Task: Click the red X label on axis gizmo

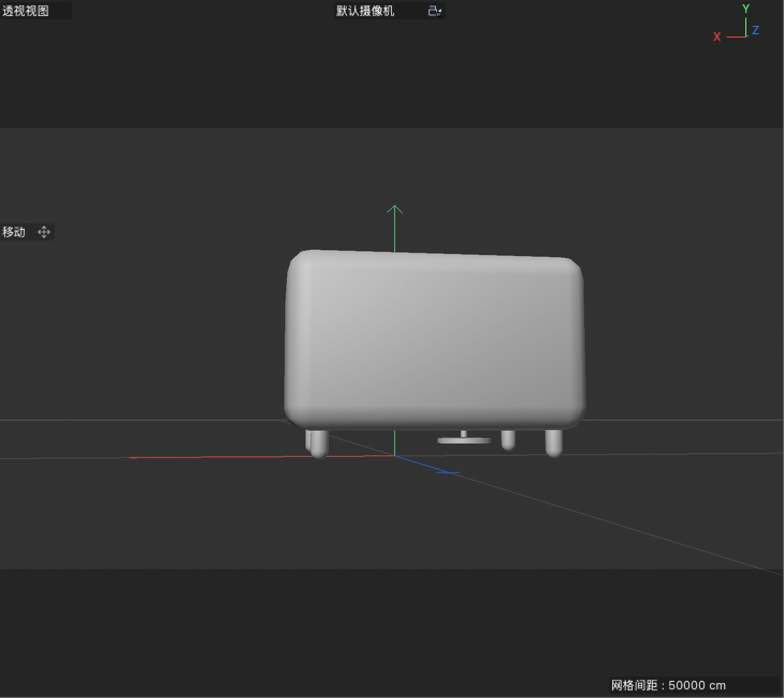Action: tap(717, 37)
